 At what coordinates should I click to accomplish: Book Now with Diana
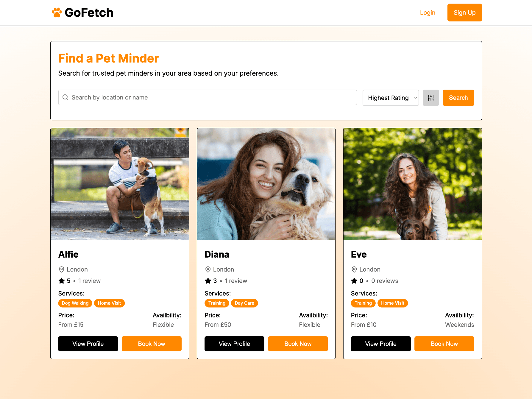click(298, 344)
